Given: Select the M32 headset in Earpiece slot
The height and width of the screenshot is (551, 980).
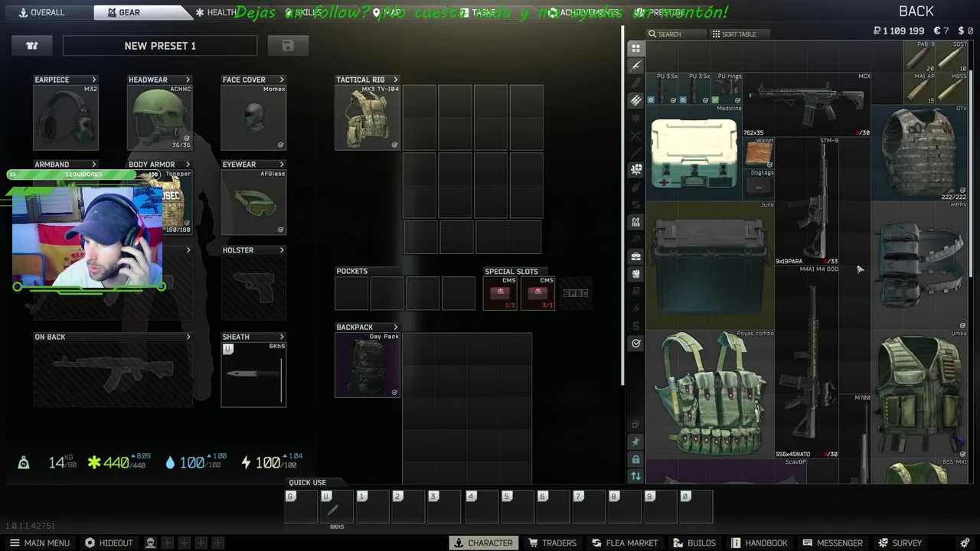Looking at the screenshot, I should (66, 117).
